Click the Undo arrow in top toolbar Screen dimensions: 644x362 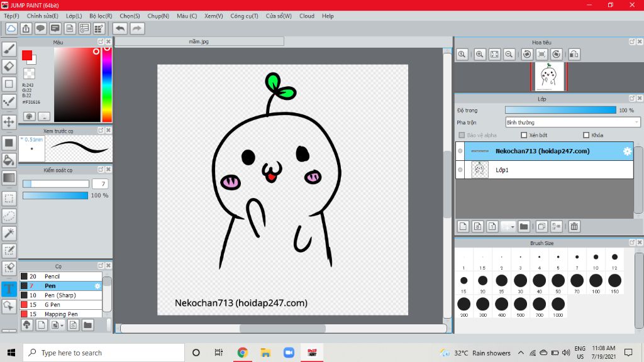pyautogui.click(x=119, y=28)
